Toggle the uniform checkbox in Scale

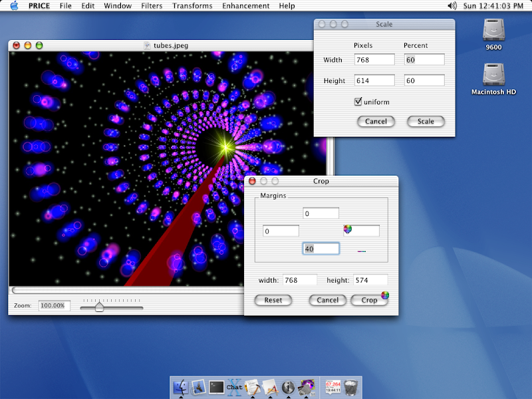358,102
